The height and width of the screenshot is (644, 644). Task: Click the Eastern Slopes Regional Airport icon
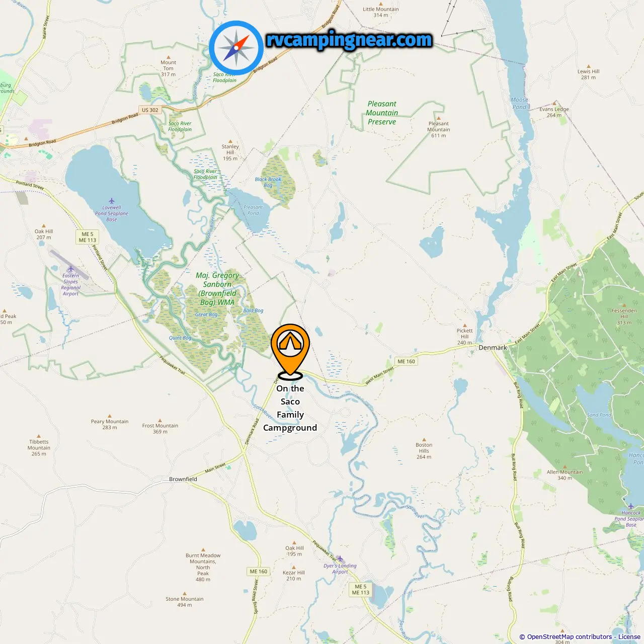(70, 269)
